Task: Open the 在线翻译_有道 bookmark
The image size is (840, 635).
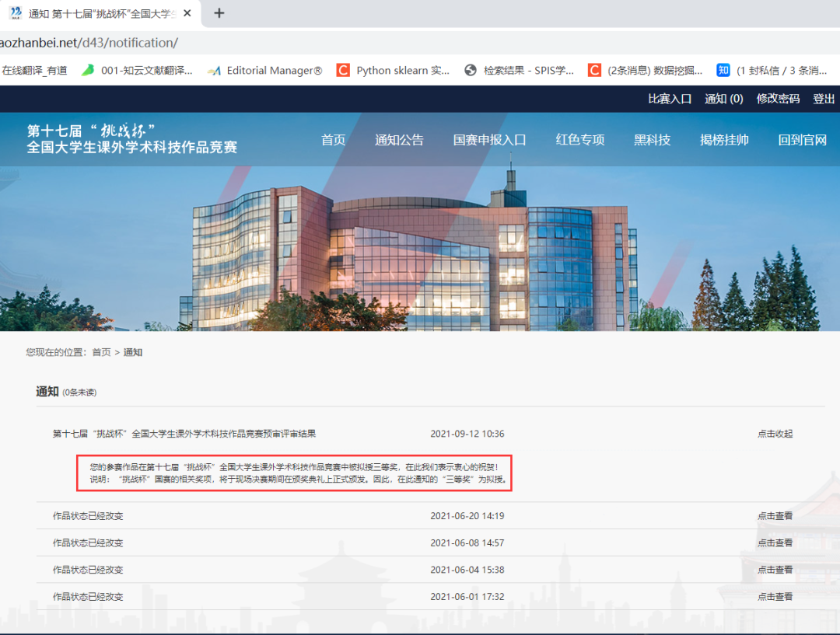Action: pyautogui.click(x=34, y=70)
